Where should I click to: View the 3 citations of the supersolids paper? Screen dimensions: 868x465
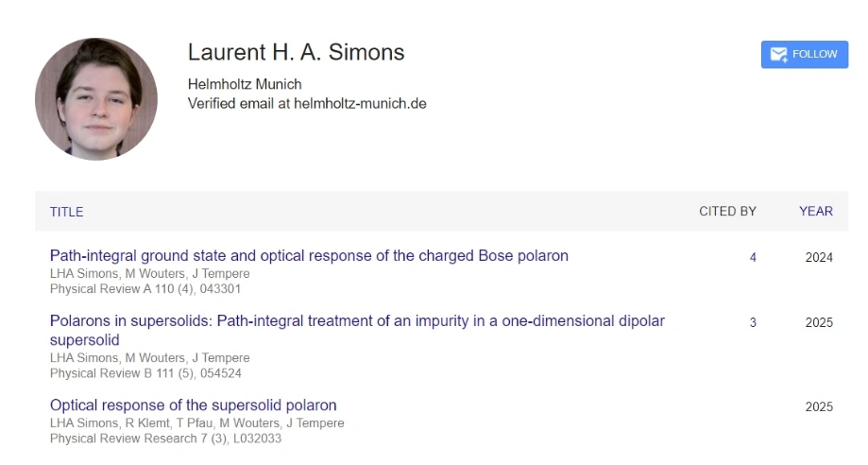(753, 322)
